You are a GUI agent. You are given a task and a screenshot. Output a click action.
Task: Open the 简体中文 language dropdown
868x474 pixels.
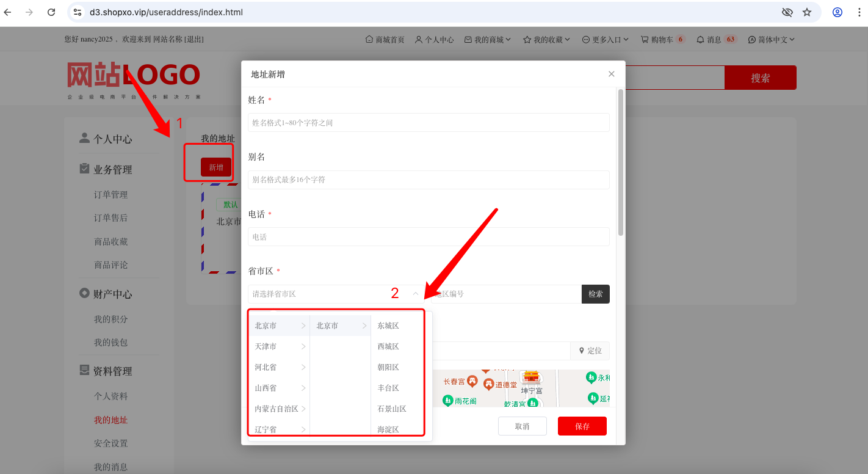coord(772,40)
